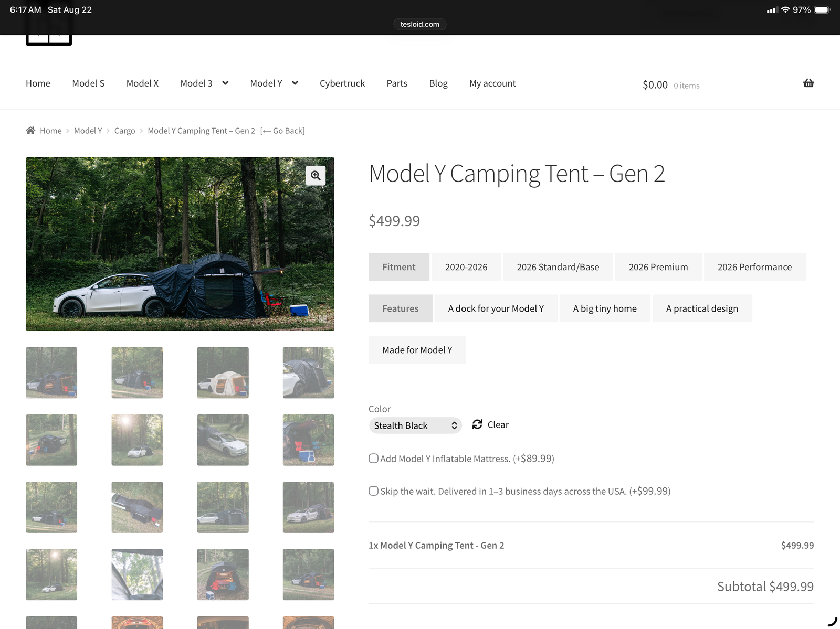
Task: Enable Skip the wait fast delivery checkbox
Action: click(x=373, y=491)
